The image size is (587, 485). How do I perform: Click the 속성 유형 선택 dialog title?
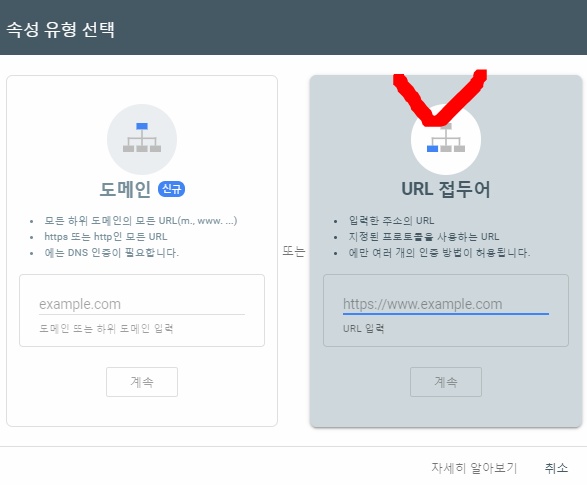[x=61, y=29]
